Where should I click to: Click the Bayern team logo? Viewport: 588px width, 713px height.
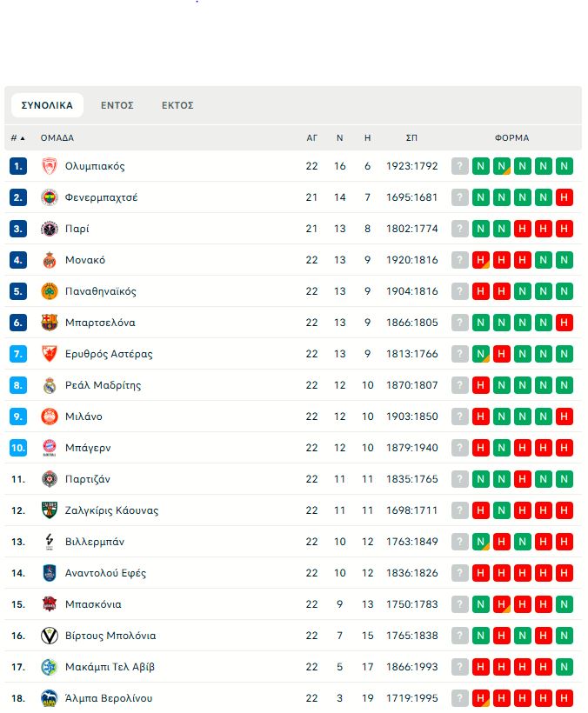coord(49,448)
